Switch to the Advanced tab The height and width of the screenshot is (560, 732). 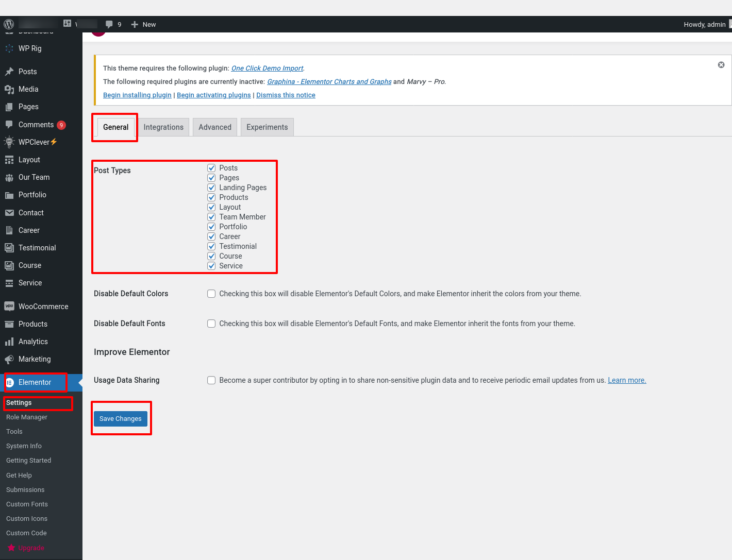[x=215, y=127]
